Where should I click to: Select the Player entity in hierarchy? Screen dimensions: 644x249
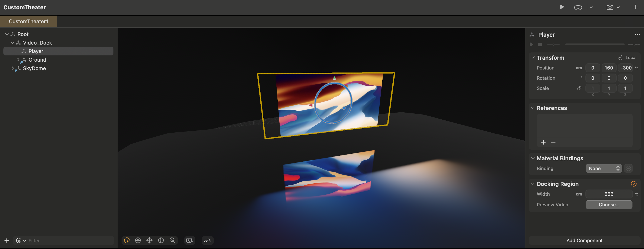(58, 51)
